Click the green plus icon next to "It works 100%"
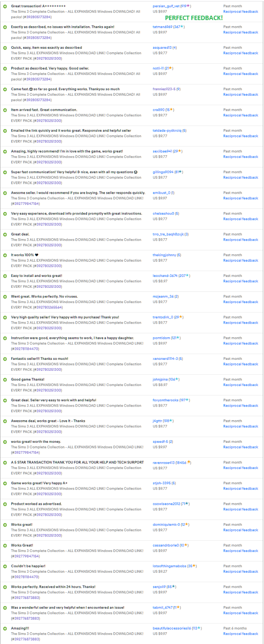This screenshot has height=644, width=264. (5, 255)
